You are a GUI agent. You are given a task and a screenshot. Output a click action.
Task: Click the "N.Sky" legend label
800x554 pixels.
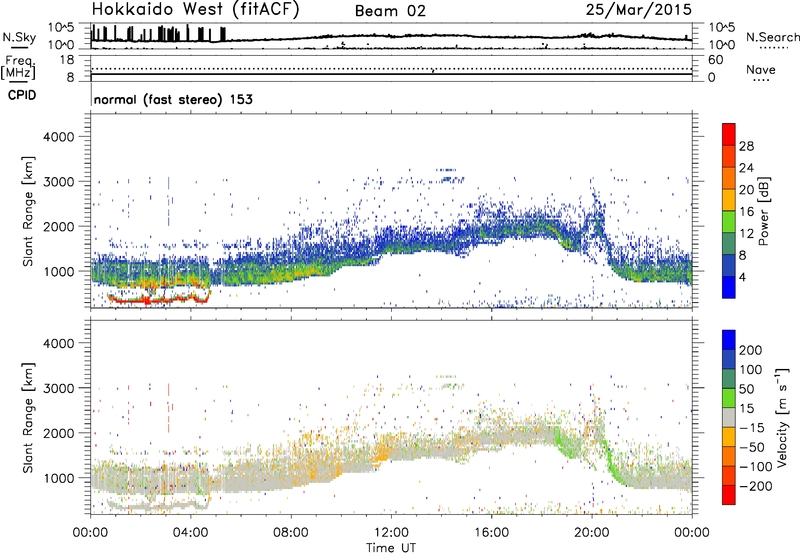(19, 37)
